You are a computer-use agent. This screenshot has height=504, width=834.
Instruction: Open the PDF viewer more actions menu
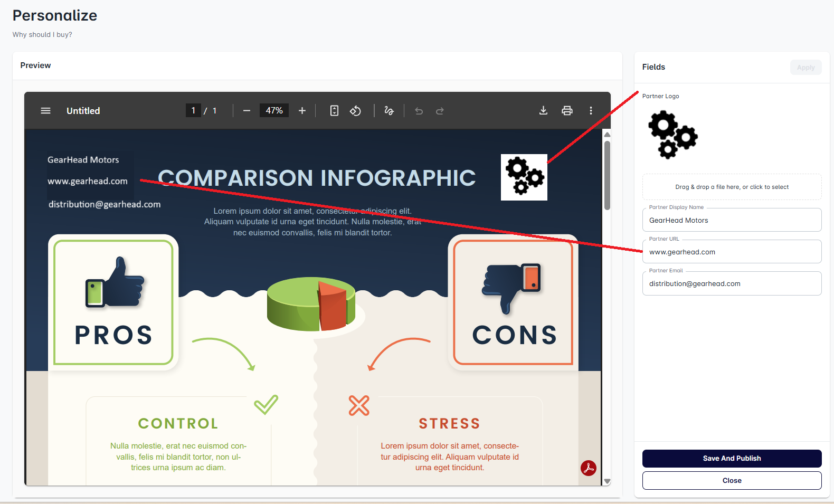591,111
